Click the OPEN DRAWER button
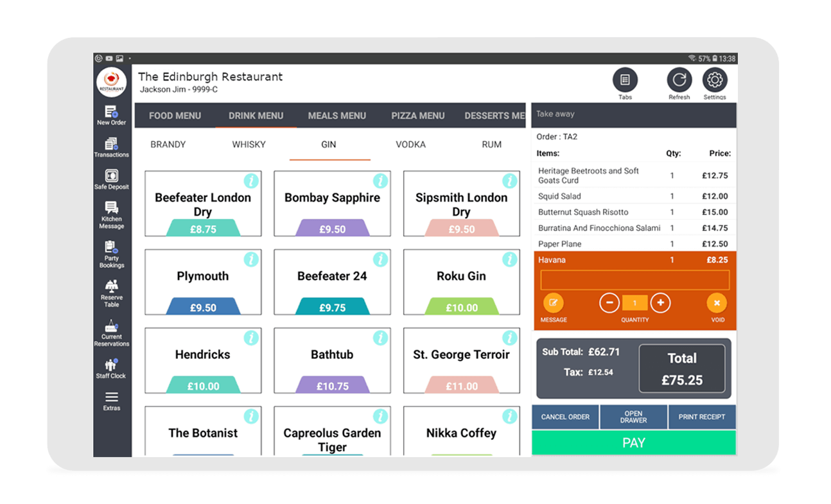Image resolution: width=831 pixels, height=504 pixels. [633, 417]
